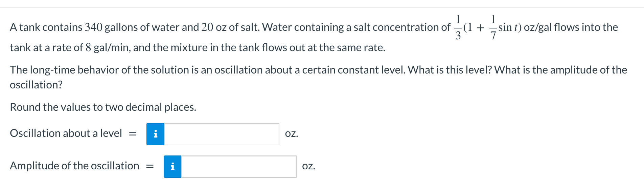The height and width of the screenshot is (189, 644).
Task: Click the 'Round the values' instruction text
Action: click(103, 107)
